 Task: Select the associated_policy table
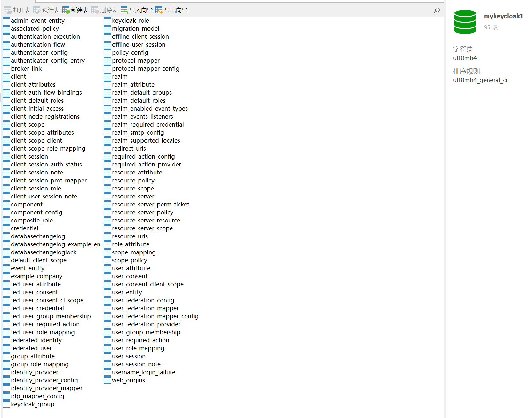click(x=35, y=29)
